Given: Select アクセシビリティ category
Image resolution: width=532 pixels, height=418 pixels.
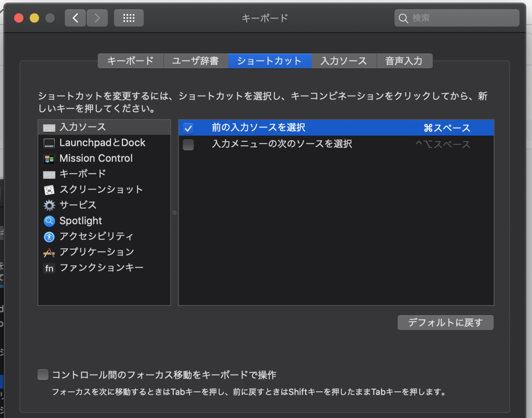Looking at the screenshot, I should coord(104,236).
